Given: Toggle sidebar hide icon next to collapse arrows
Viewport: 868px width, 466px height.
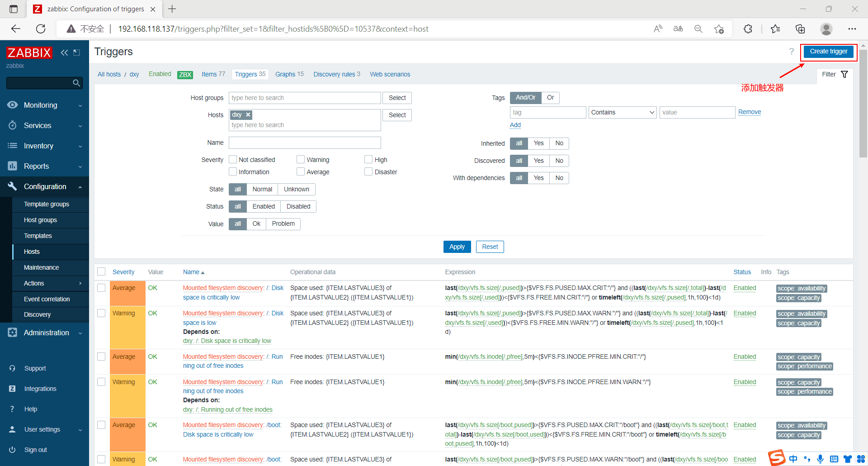Looking at the screenshot, I should (x=77, y=52).
